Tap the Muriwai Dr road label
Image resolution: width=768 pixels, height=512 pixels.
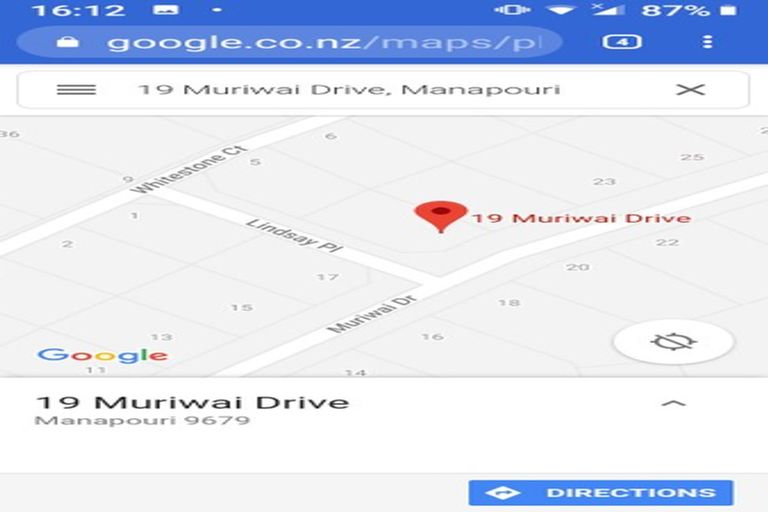(372, 315)
